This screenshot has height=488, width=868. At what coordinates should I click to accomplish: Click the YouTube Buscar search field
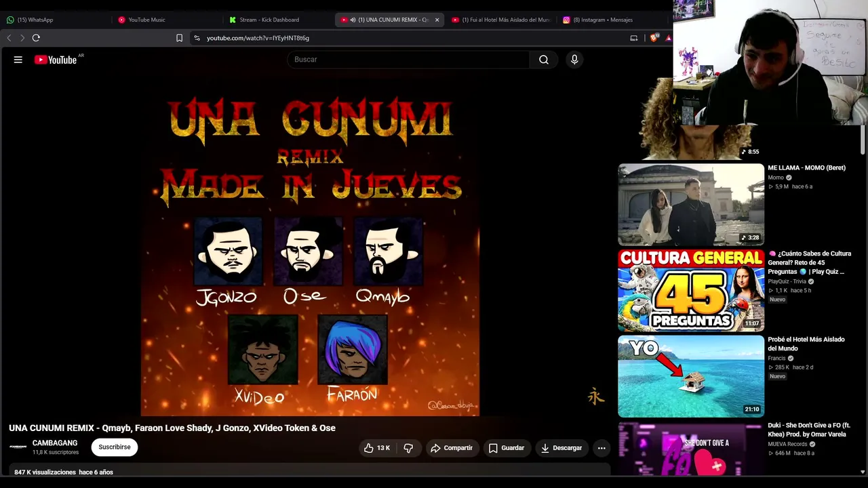[x=408, y=60]
